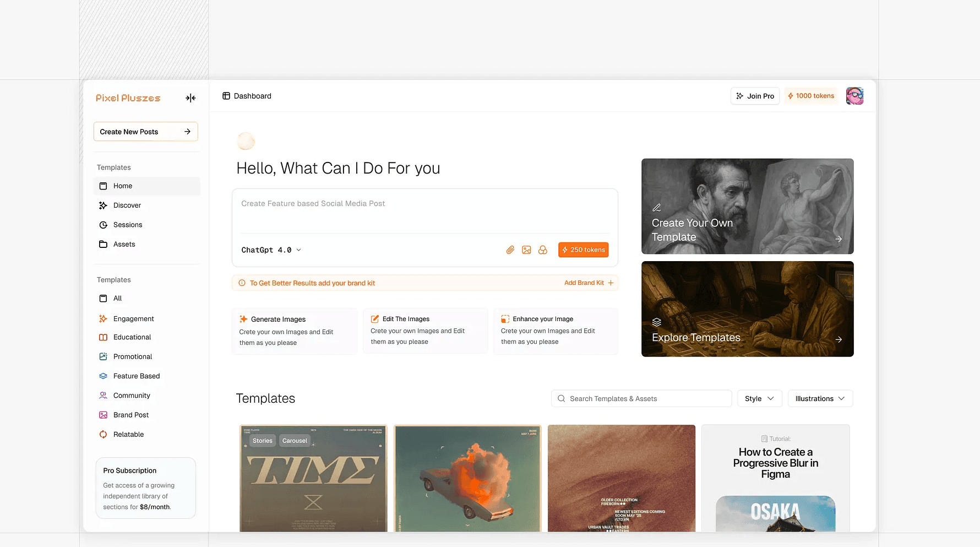
Task: Click the paperclip attachment icon
Action: pyautogui.click(x=510, y=250)
